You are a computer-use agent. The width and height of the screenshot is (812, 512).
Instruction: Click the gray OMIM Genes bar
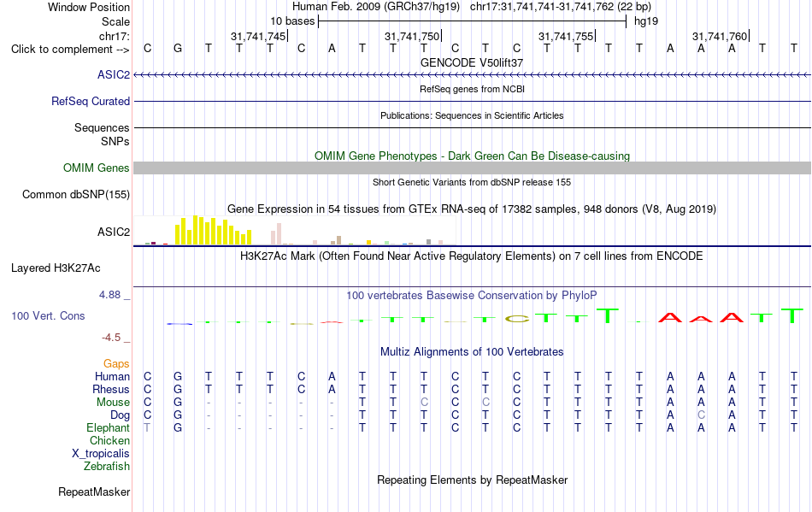[x=472, y=168]
